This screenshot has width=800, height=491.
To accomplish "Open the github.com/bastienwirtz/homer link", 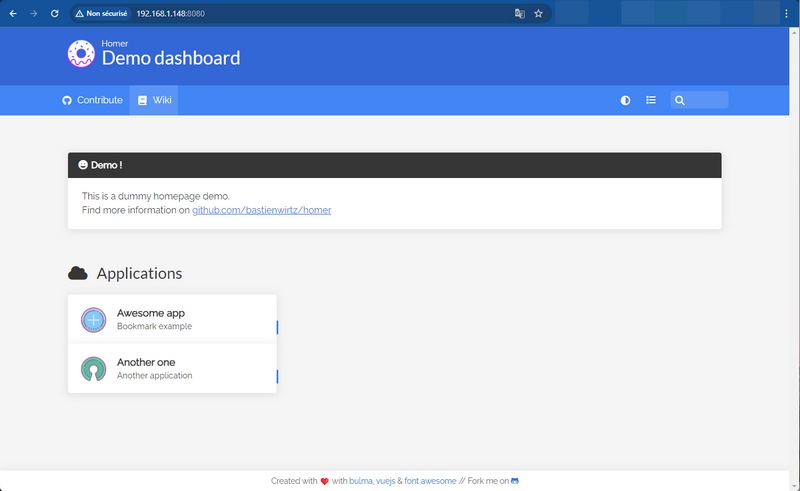I will (x=261, y=210).
